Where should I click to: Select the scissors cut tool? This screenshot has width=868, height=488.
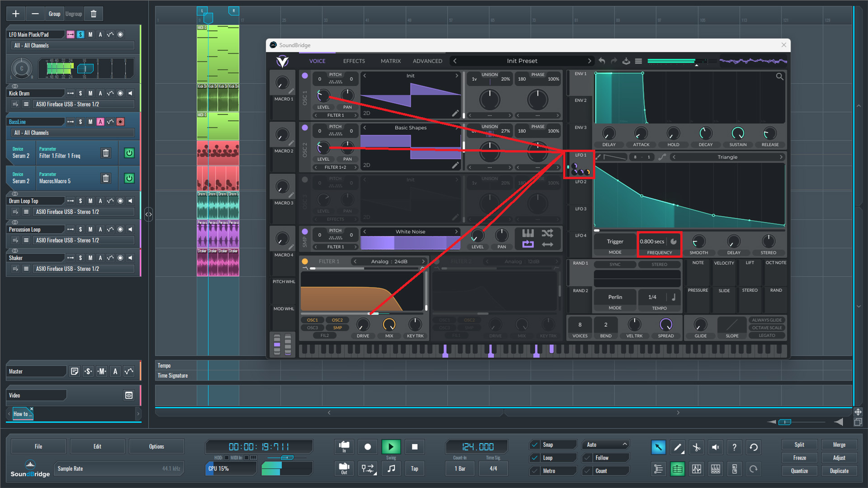pyautogui.click(x=696, y=447)
